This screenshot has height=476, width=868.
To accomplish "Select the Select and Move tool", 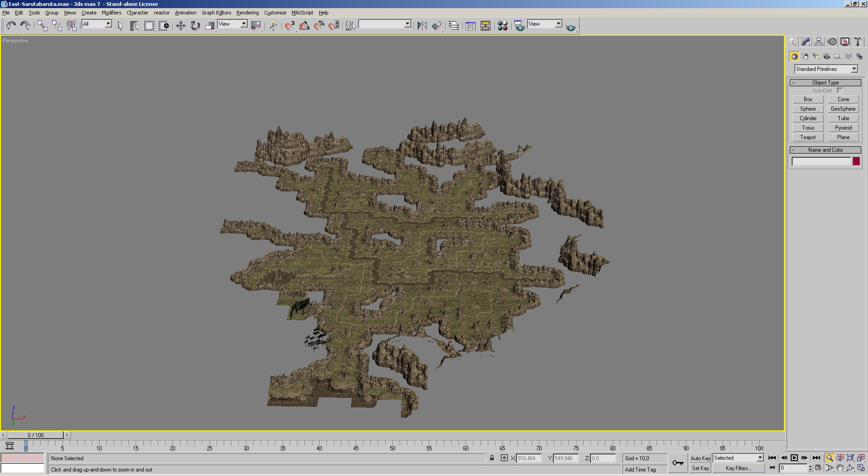I will pos(180,26).
